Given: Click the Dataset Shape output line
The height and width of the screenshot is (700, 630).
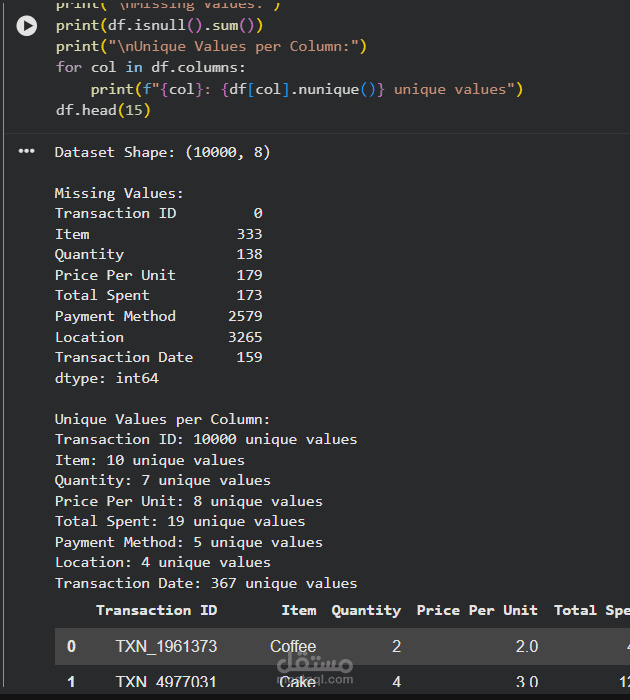Looking at the screenshot, I should point(162,152).
